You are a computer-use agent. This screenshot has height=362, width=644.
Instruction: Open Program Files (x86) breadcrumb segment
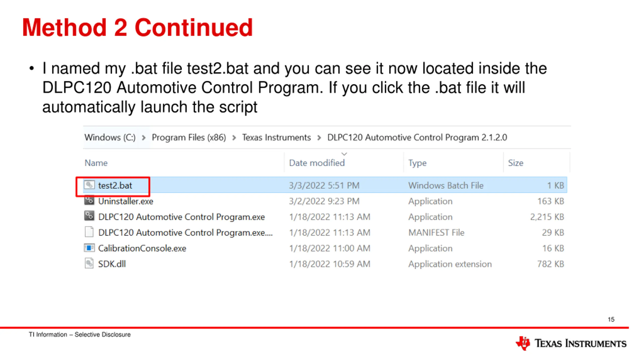(x=189, y=138)
